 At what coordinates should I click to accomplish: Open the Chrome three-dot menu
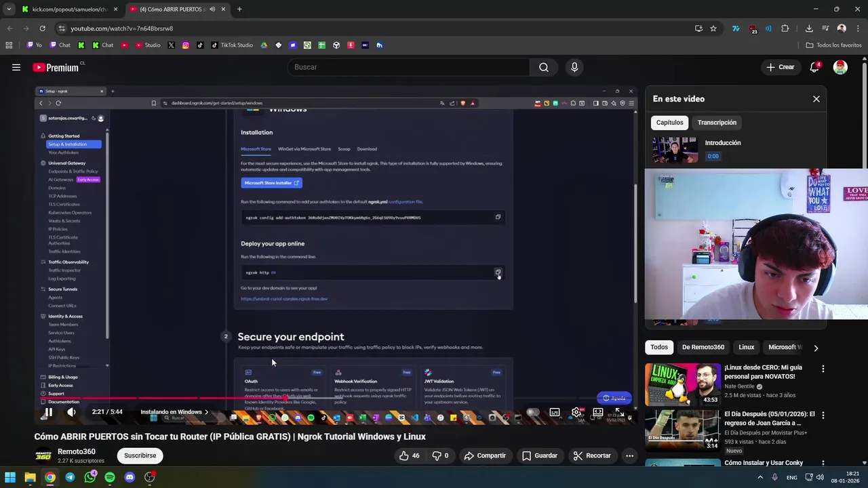(x=857, y=28)
